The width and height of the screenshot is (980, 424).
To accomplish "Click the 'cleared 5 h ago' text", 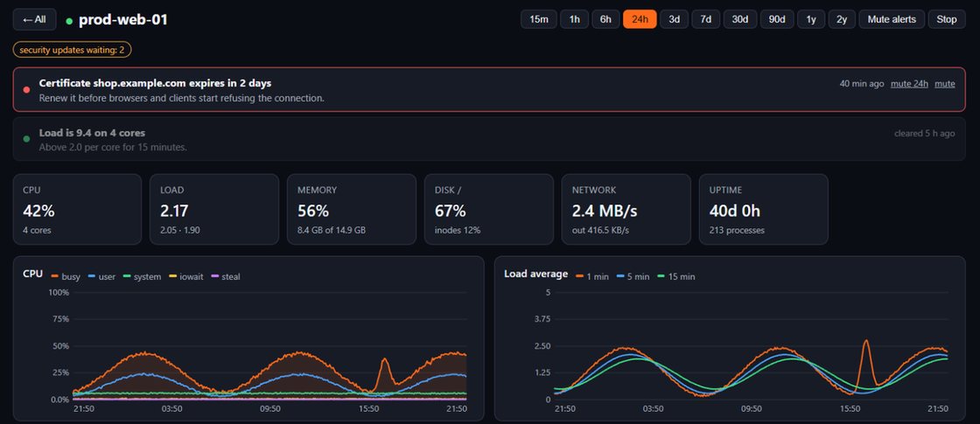I will tap(924, 134).
